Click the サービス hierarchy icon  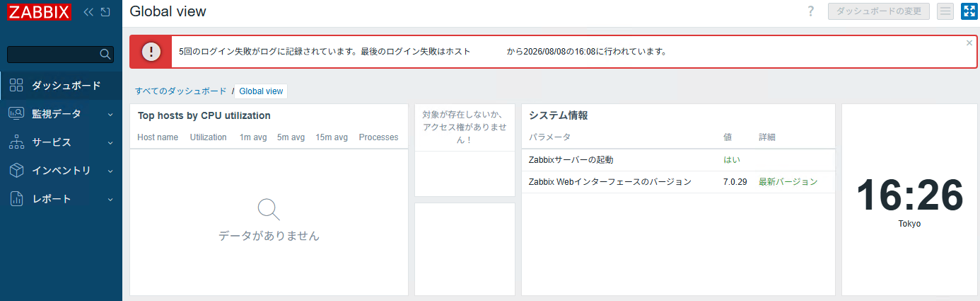click(x=16, y=142)
